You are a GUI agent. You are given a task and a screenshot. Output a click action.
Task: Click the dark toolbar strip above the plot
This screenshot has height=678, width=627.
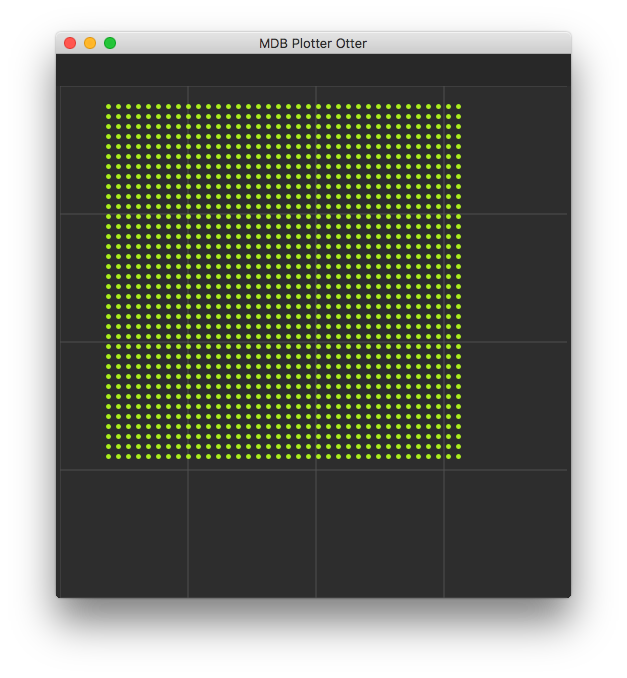point(313,69)
